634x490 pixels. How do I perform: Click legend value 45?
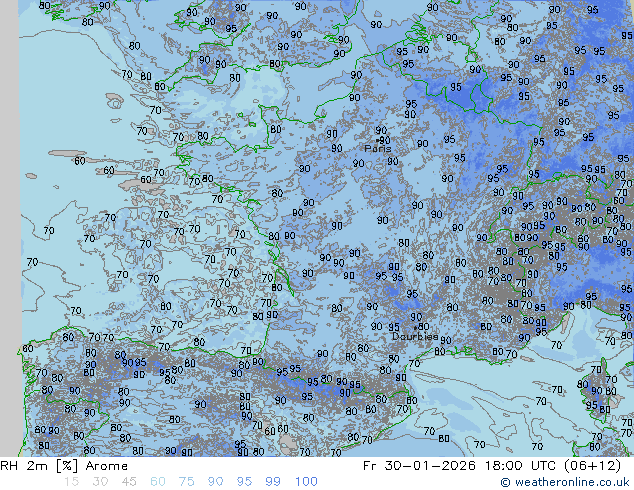tap(129, 482)
